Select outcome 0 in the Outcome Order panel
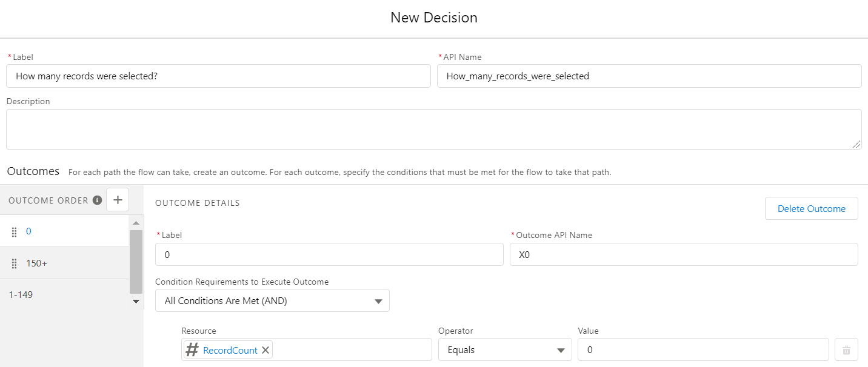This screenshot has height=367, width=868. tap(27, 231)
